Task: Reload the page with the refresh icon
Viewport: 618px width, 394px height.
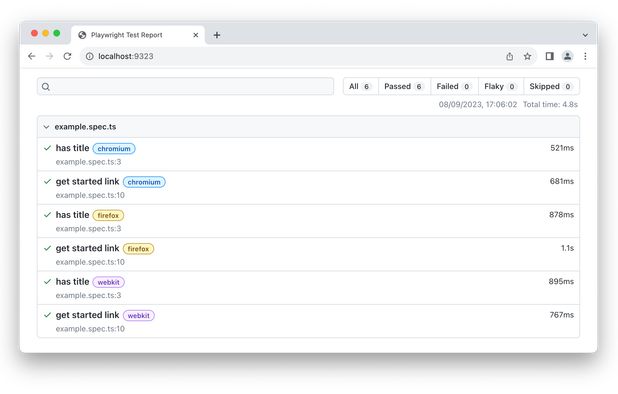Action: pyautogui.click(x=67, y=56)
